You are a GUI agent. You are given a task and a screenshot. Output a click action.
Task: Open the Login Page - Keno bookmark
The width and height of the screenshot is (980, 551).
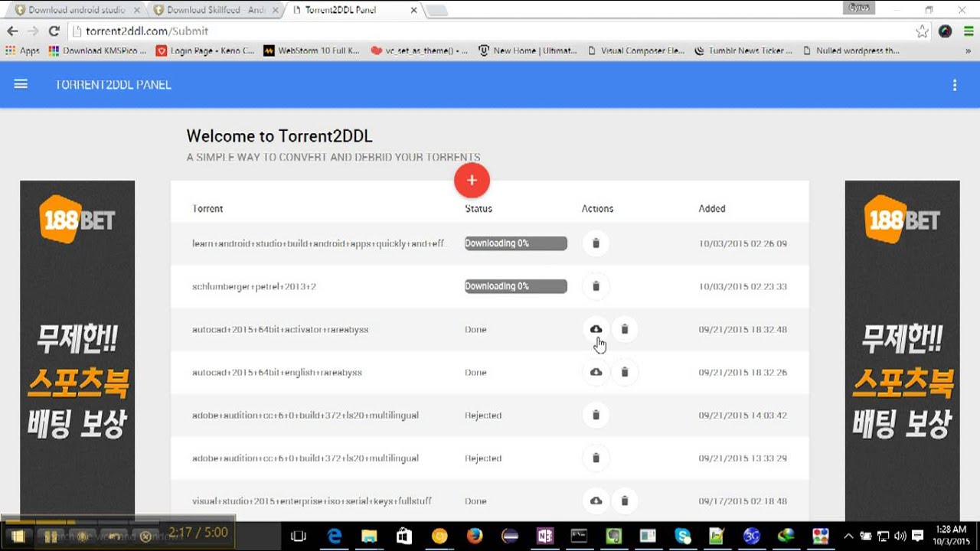(x=205, y=51)
